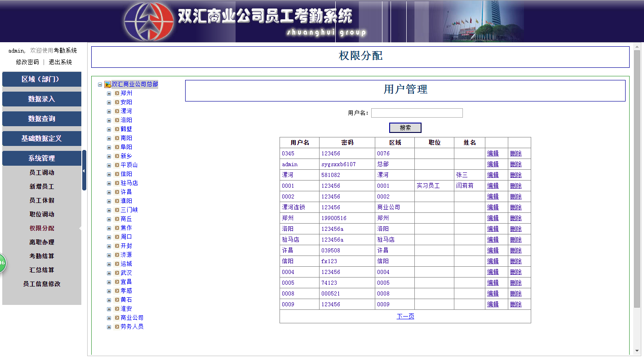Viewport: 644px width, 357px height.
Task: Edit the 信阳 user row
Action: [x=493, y=261]
